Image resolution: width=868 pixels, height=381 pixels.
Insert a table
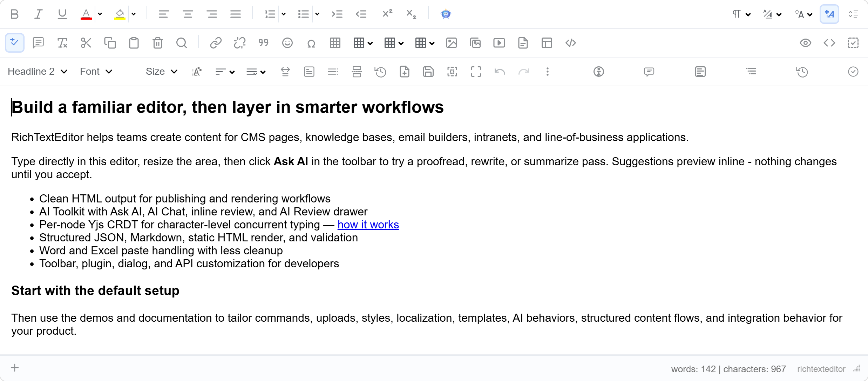pos(335,43)
